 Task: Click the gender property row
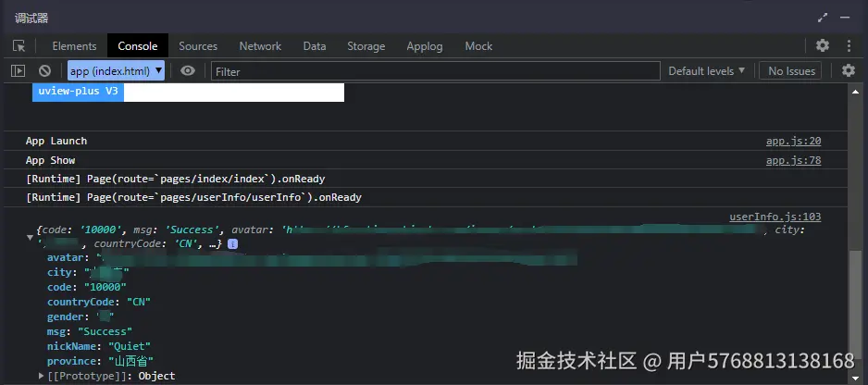click(x=81, y=317)
